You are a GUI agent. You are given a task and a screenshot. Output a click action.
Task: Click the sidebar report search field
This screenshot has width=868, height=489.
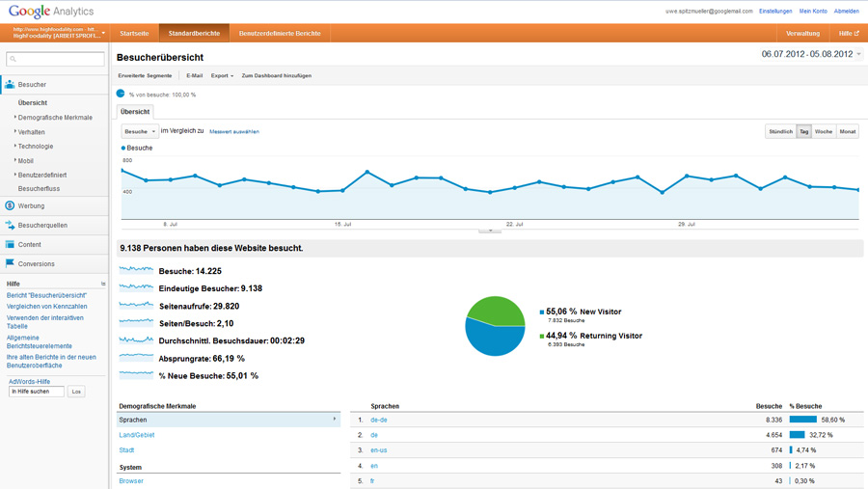coord(55,59)
